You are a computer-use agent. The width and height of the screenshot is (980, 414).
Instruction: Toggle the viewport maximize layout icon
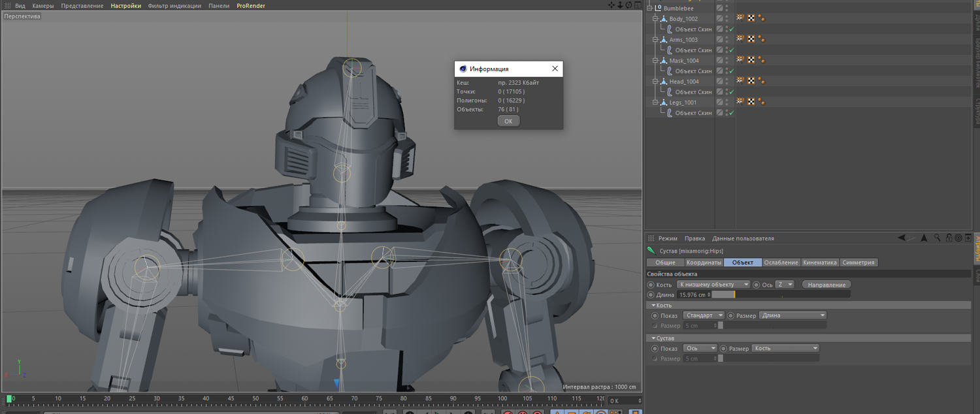click(x=638, y=5)
